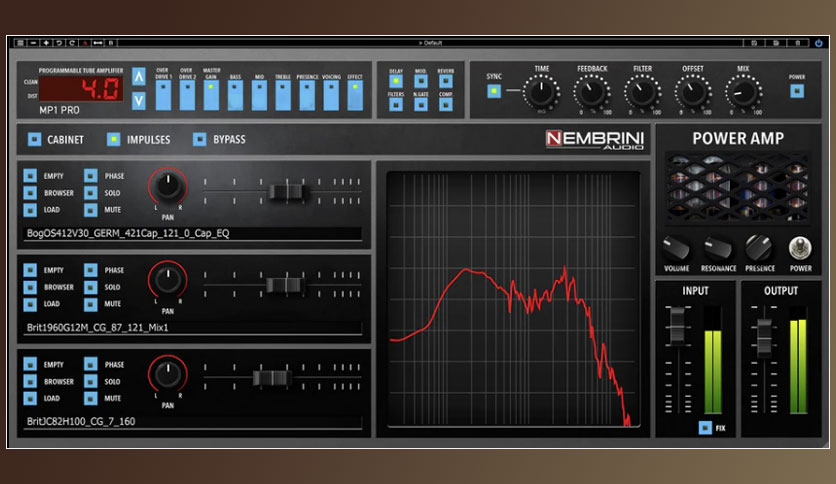Toggle the Comp button
836x484 pixels.
446,104
